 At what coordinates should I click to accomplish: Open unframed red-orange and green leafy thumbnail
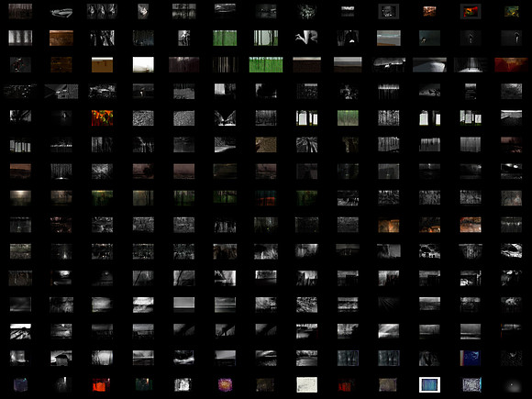pyautogui.click(x=102, y=118)
